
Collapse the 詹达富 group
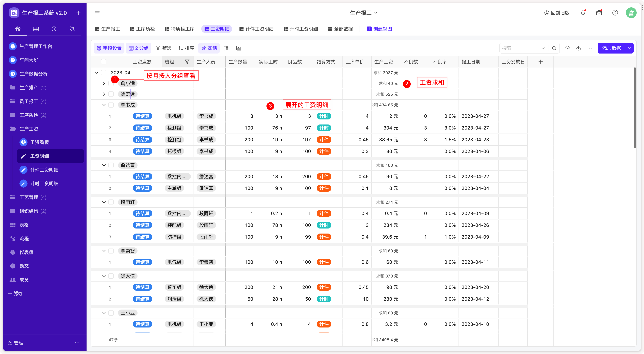point(104,165)
